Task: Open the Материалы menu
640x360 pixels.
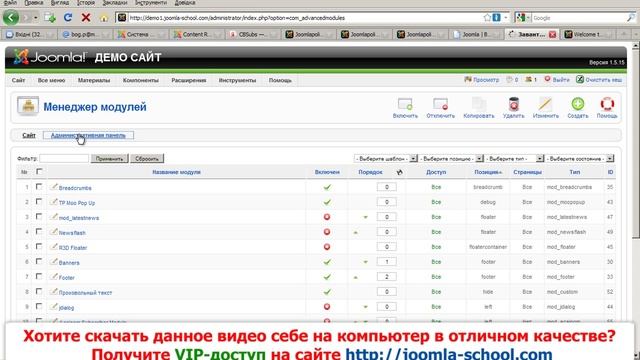Action: pos(94,80)
